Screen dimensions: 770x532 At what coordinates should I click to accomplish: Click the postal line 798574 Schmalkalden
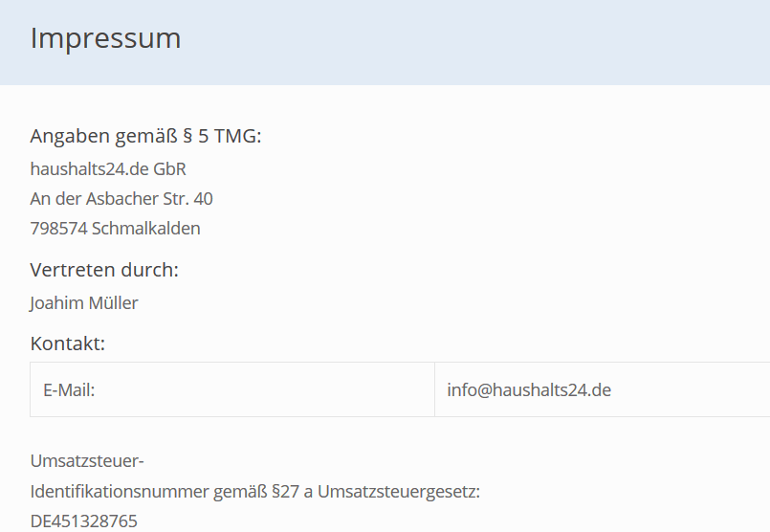coord(116,229)
